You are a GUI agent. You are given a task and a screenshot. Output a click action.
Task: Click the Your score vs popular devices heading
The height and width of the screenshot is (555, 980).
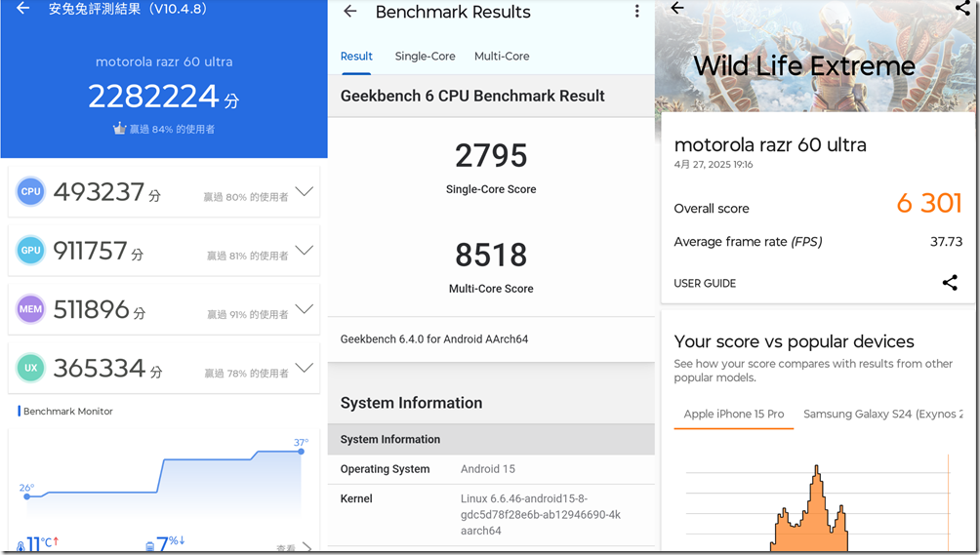point(794,341)
